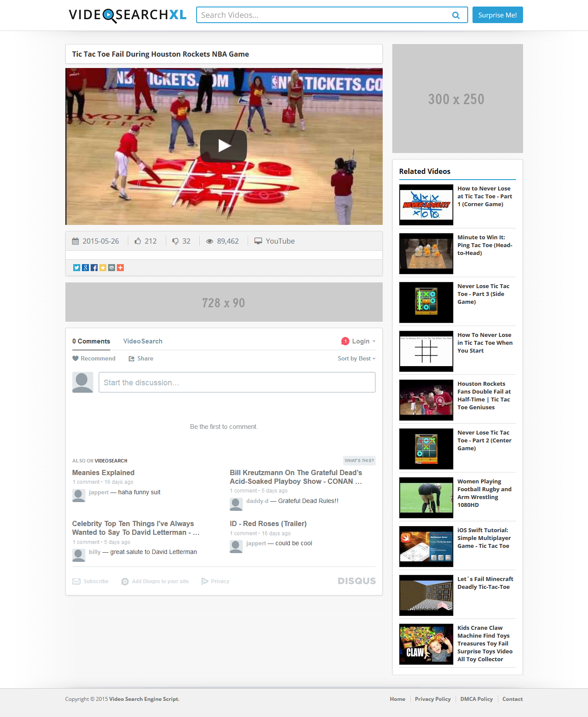This screenshot has height=717, width=588.
Task: Click the calendar date icon
Action: pyautogui.click(x=75, y=241)
